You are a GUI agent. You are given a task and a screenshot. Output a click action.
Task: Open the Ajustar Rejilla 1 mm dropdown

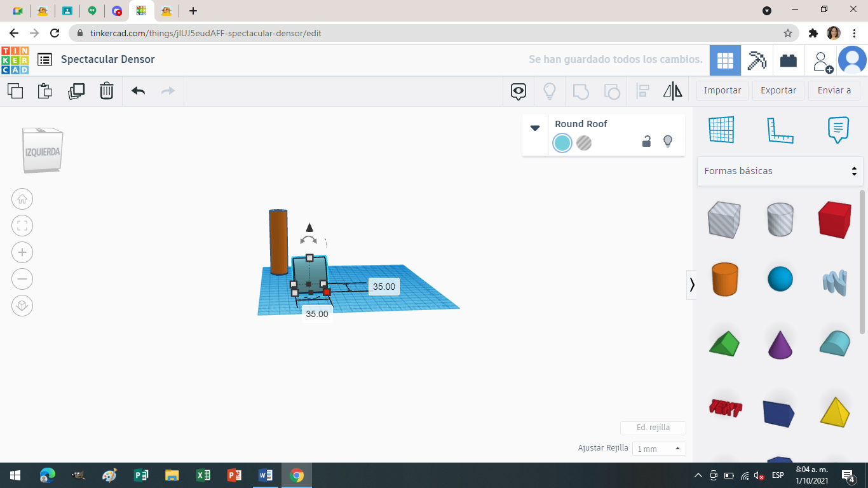pos(659,448)
